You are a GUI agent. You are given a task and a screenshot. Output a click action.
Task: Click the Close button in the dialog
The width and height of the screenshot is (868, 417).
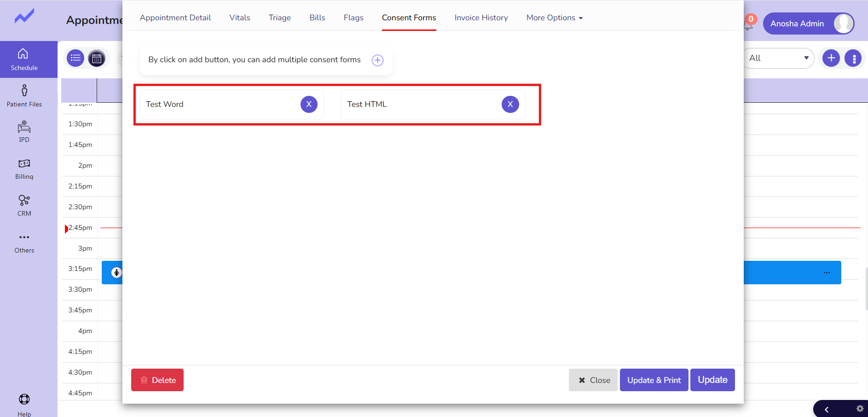tap(593, 380)
